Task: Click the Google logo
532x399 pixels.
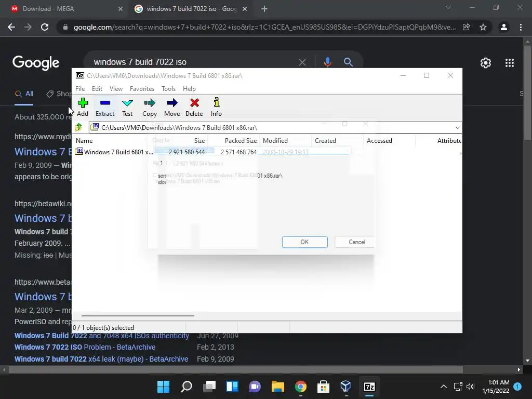Action: [x=36, y=63]
